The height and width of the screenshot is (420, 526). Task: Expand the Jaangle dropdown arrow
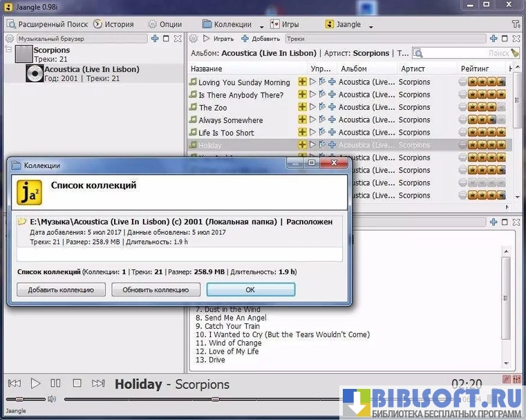[371, 26]
